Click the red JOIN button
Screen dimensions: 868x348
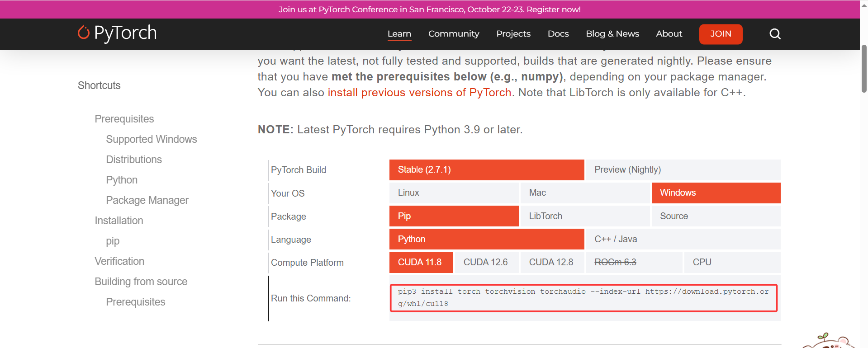click(x=721, y=34)
